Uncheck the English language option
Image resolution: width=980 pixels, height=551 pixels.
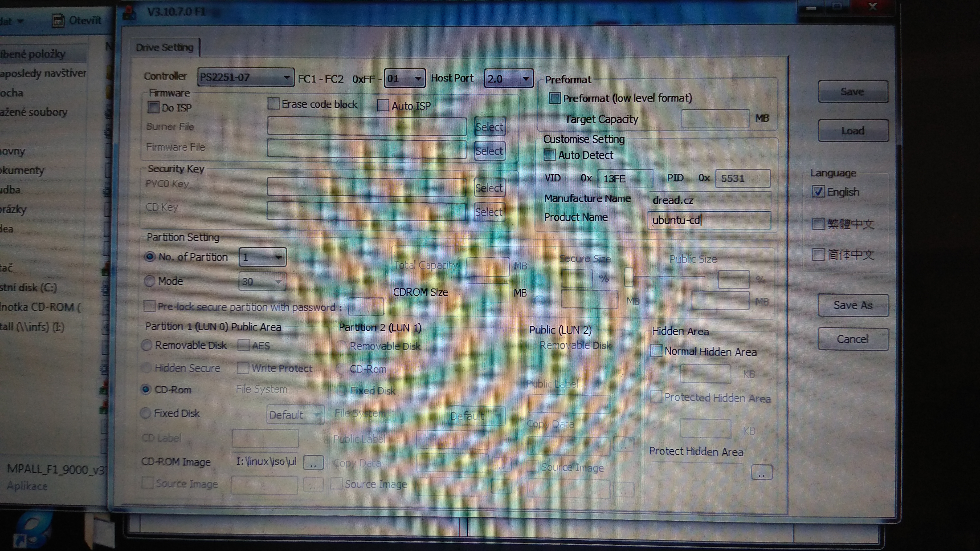click(x=818, y=191)
